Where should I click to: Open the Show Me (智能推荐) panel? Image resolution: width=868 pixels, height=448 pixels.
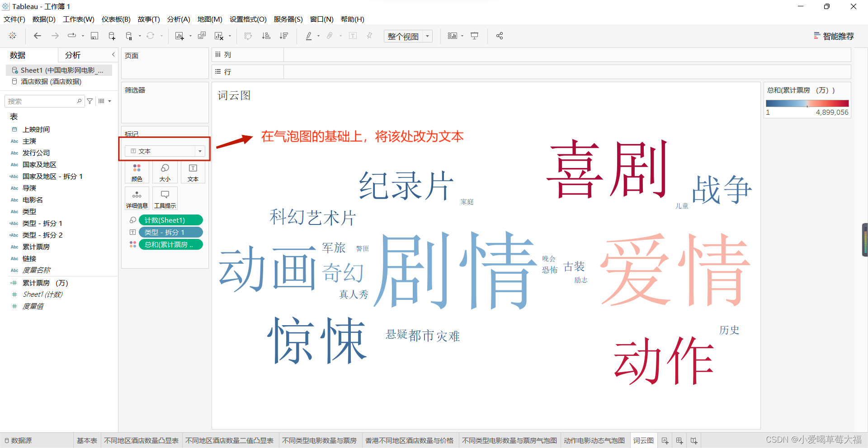point(834,36)
